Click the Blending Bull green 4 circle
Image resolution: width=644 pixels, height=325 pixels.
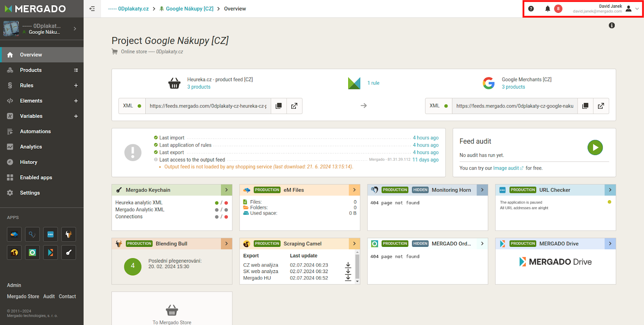133,266
